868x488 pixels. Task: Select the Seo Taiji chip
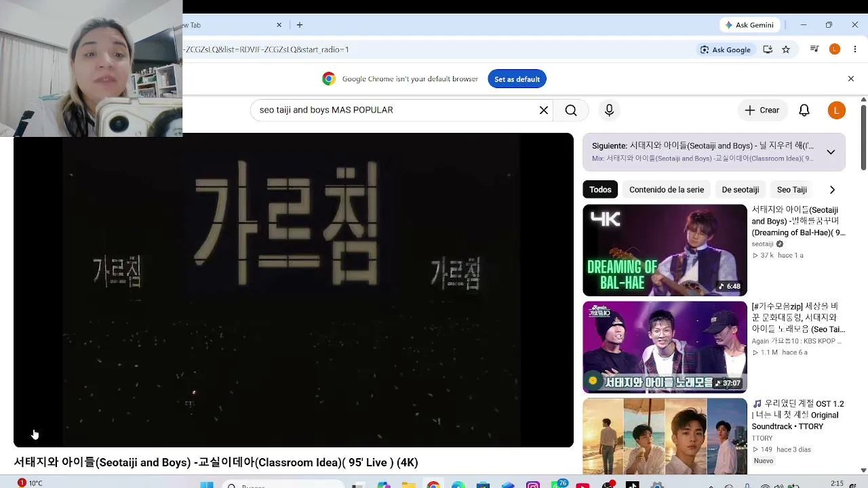792,190
